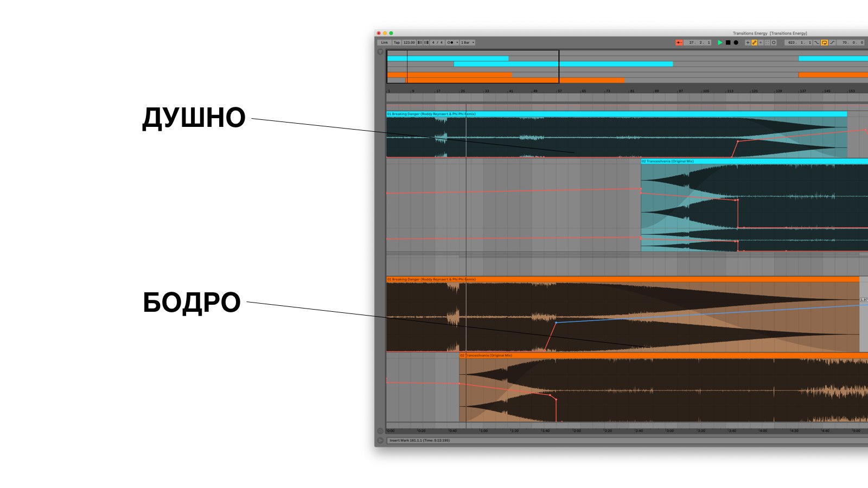Click the blue automation breakpoint on orange clip
Screen dimensions: 868x488
coord(556,323)
